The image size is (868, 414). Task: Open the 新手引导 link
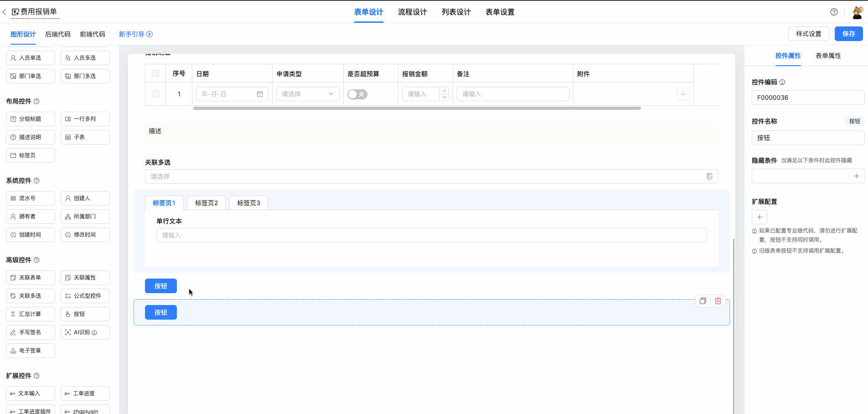point(135,34)
